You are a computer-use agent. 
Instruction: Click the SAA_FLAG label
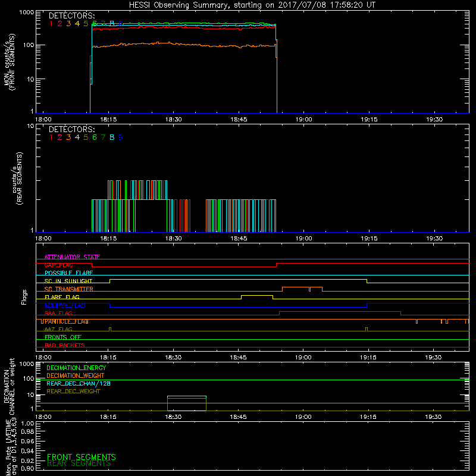(58, 313)
